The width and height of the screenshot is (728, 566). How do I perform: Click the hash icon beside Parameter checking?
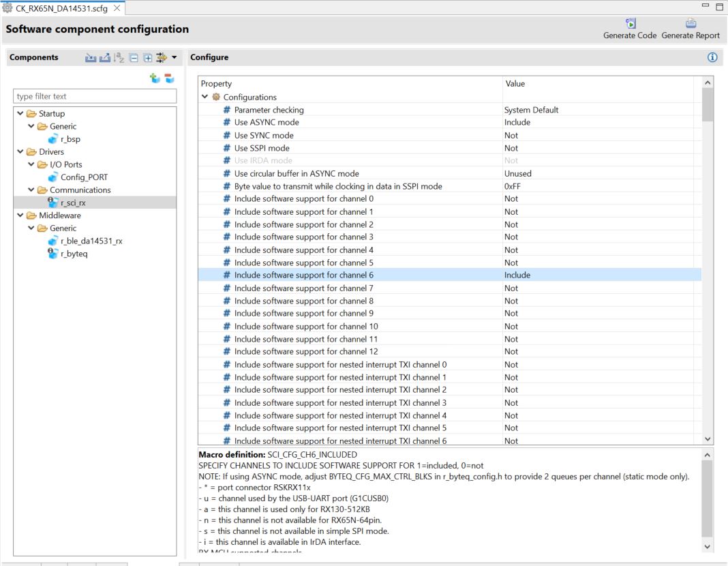(x=226, y=110)
